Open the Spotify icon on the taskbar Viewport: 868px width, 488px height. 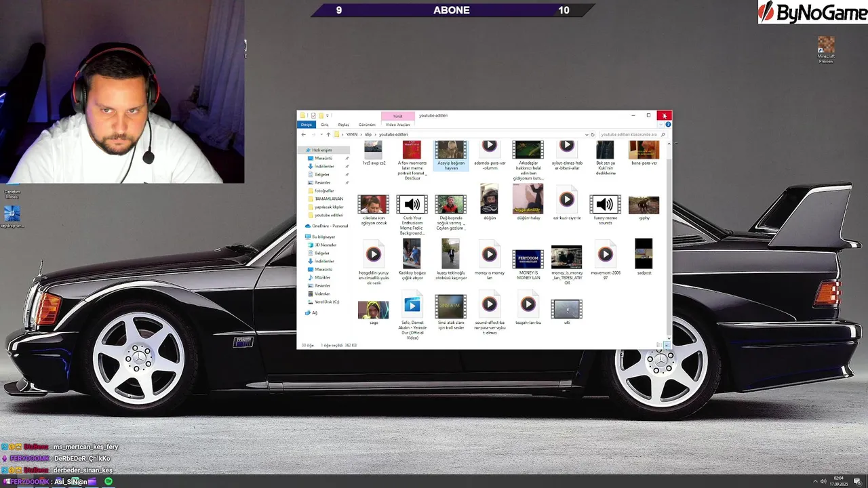coord(108,481)
